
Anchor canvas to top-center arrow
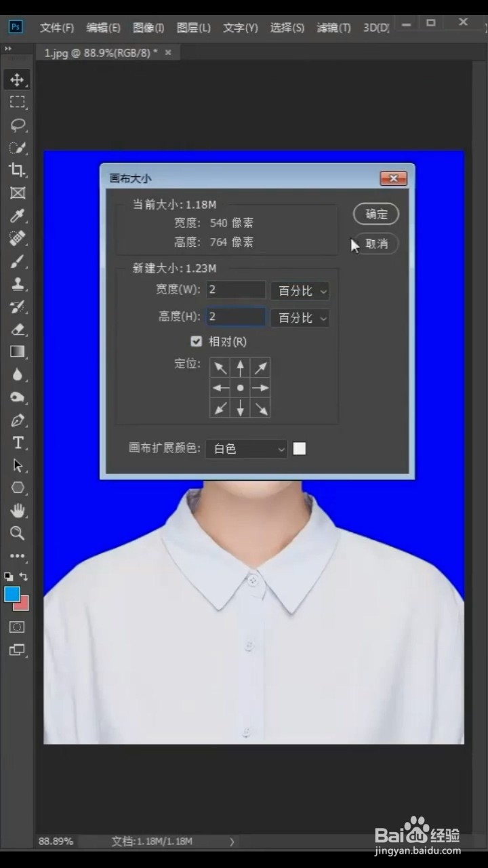tap(240, 368)
